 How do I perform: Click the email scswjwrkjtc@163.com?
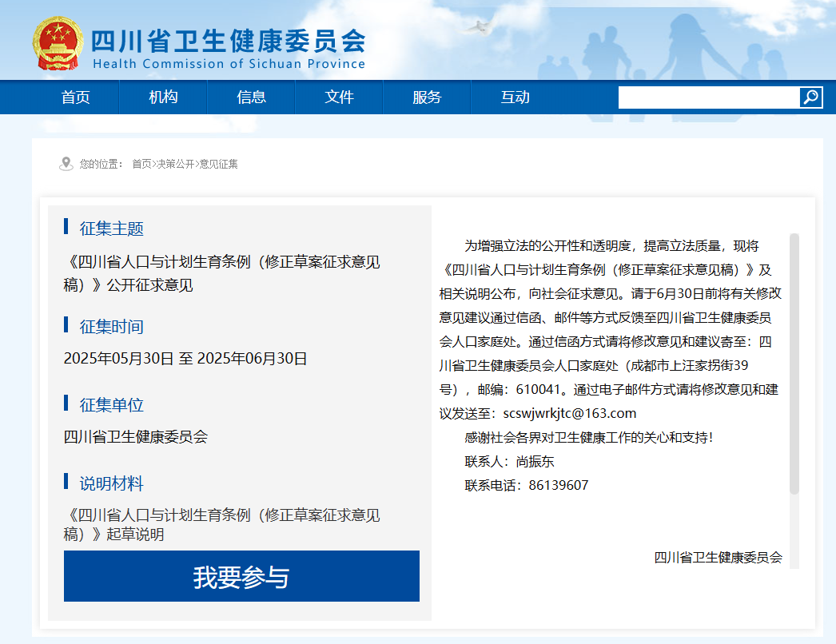(x=569, y=413)
